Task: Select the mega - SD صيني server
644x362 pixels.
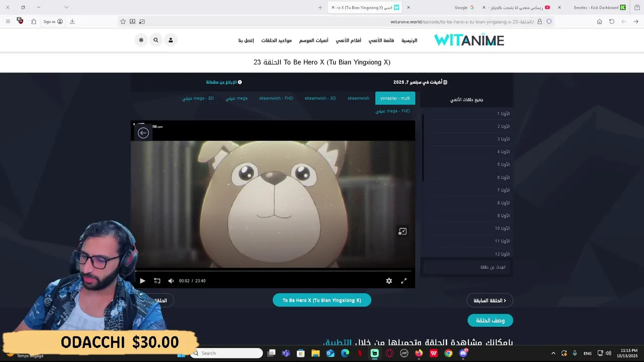Action: tap(198, 99)
